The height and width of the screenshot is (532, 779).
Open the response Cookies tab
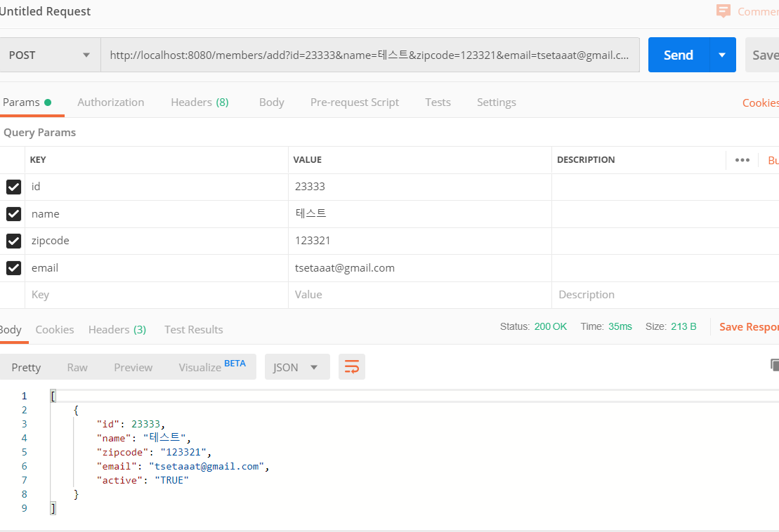pos(55,330)
